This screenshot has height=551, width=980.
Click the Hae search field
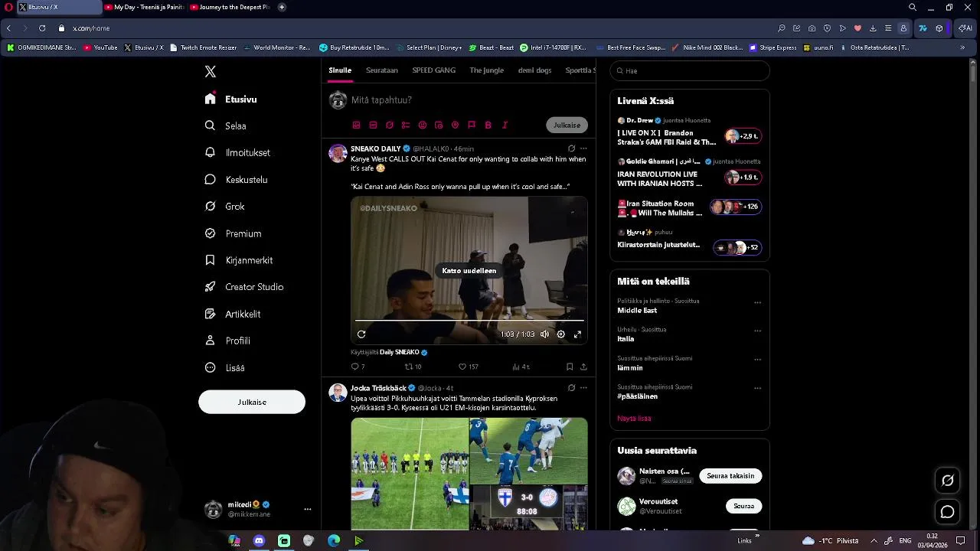pos(690,70)
